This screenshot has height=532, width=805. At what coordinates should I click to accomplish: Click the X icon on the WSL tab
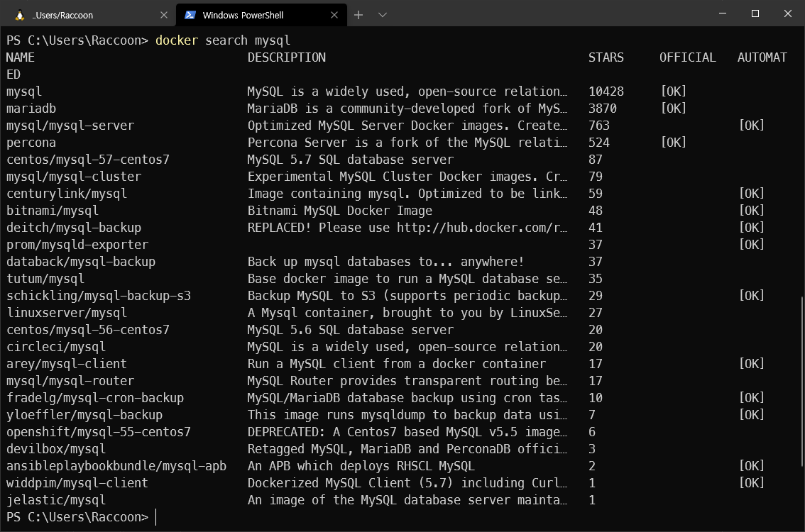coord(164,14)
